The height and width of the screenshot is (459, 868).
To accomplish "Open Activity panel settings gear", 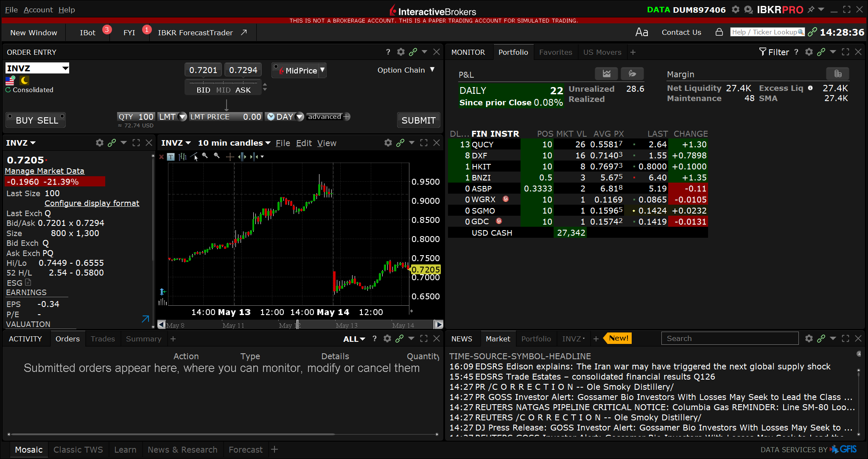I will (x=387, y=338).
